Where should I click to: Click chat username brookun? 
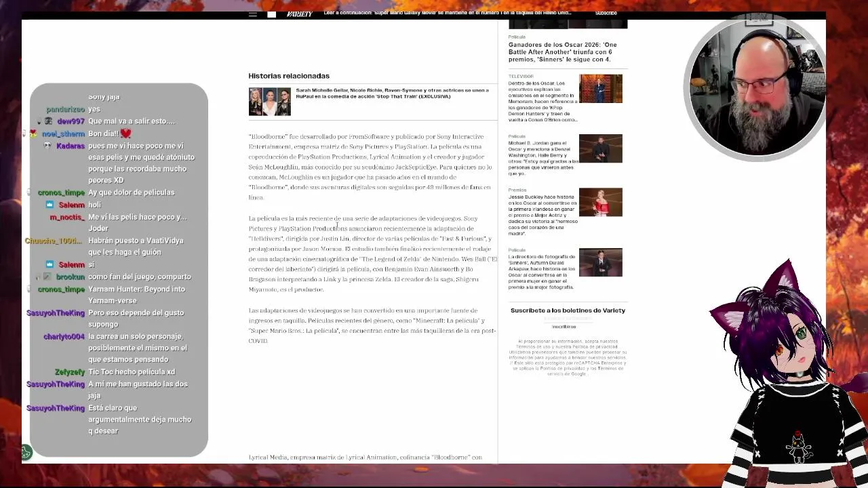71,277
